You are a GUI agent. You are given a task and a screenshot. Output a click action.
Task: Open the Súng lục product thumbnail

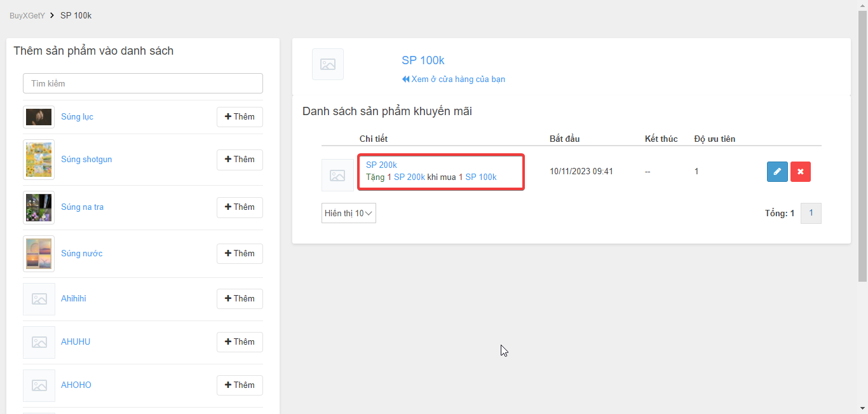pos(39,117)
